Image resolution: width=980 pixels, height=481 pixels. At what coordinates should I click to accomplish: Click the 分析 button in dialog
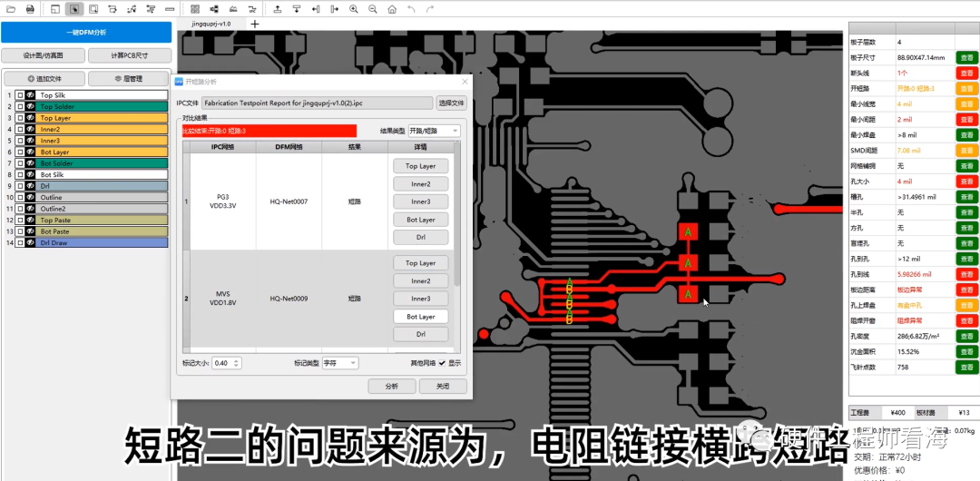tap(391, 386)
